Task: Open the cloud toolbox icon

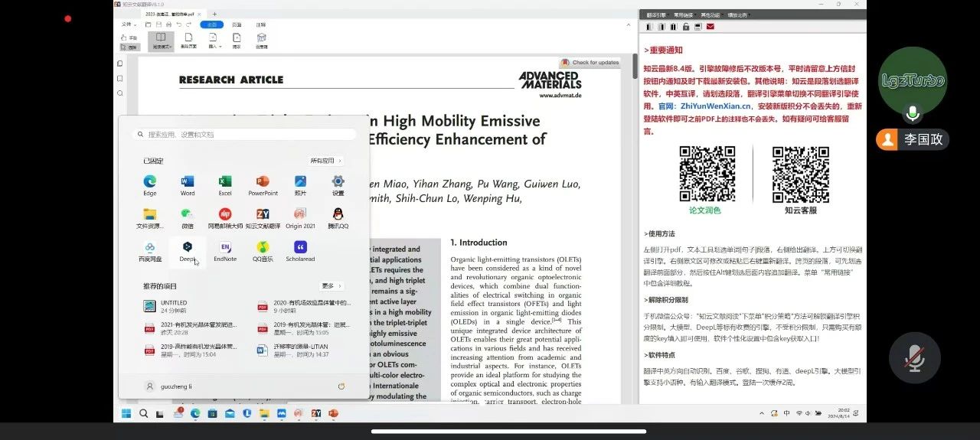Action: [x=262, y=41]
